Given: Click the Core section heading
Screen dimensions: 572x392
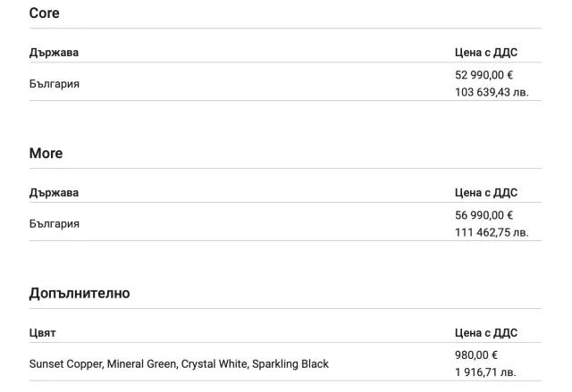Looking at the screenshot, I should 44,13.
